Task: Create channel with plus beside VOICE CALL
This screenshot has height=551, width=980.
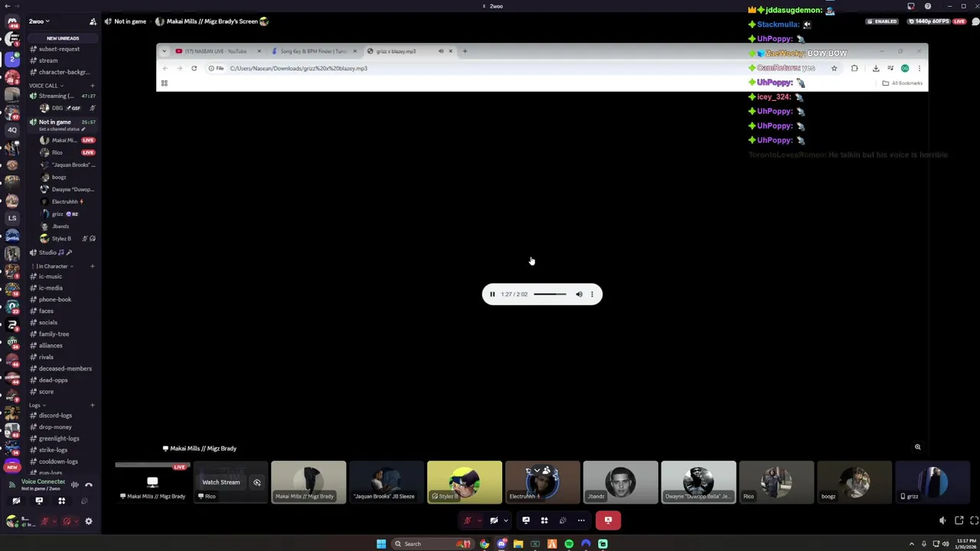Action: 92,86
